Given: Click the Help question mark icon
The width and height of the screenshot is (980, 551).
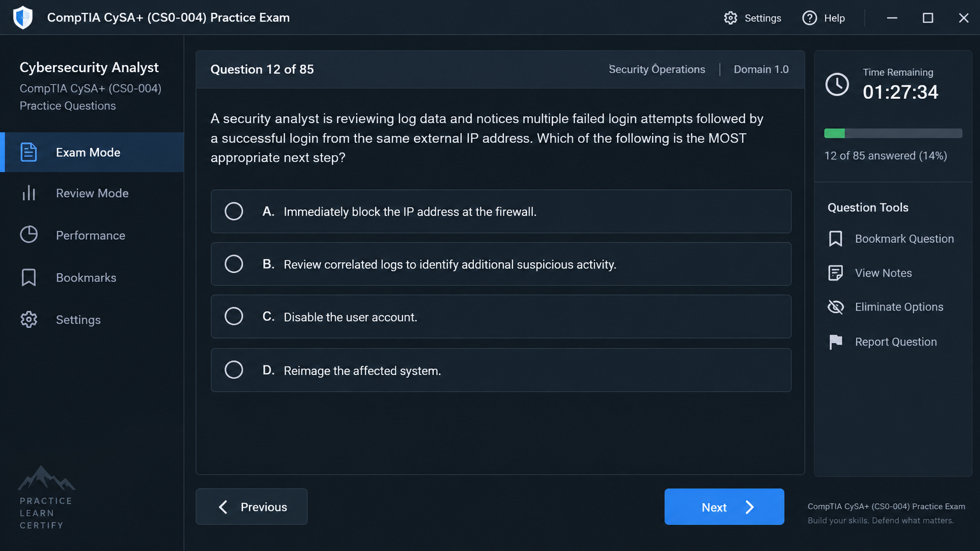Looking at the screenshot, I should tap(810, 18).
